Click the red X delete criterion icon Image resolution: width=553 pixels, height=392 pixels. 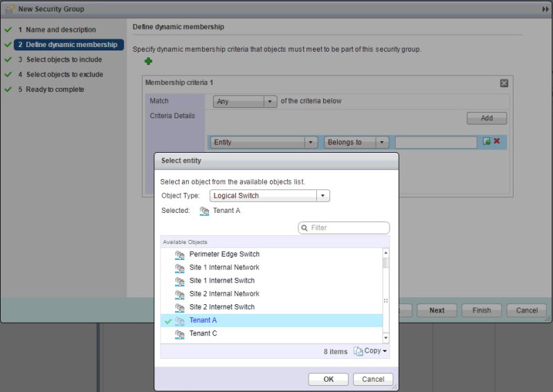[496, 141]
